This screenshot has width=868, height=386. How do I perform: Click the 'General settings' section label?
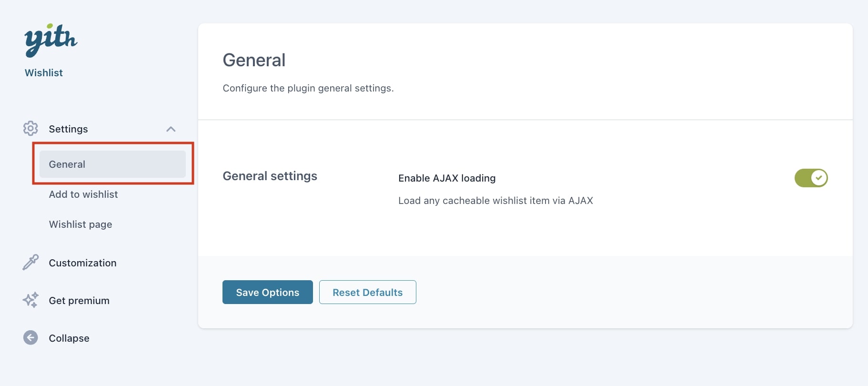[270, 176]
